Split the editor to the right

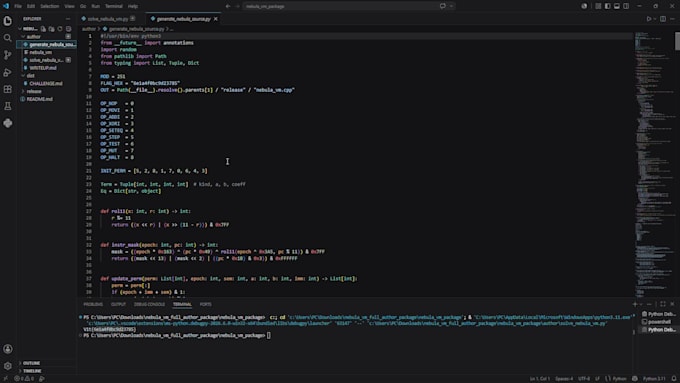(x=663, y=19)
